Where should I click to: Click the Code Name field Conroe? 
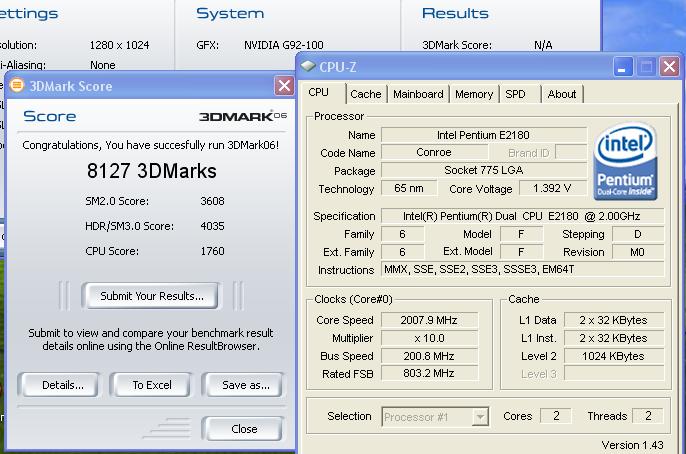pyautogui.click(x=434, y=152)
